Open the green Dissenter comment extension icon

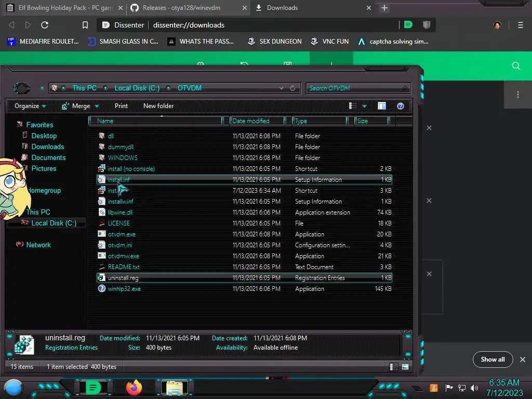[408, 25]
